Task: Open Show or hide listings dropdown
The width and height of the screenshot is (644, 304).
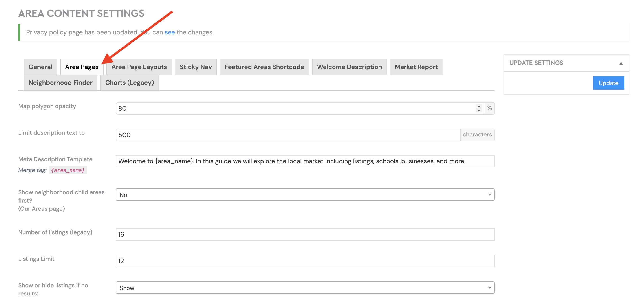Action: point(305,288)
